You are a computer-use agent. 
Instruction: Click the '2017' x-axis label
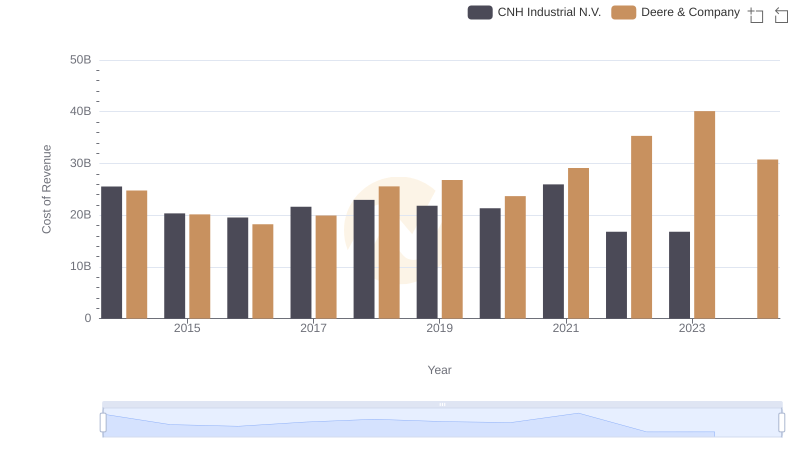coord(313,328)
